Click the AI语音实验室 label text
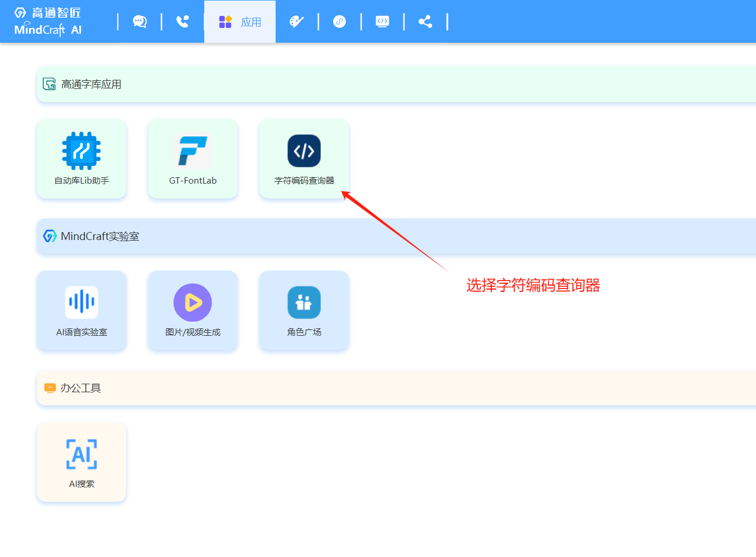756x557 pixels. coord(82,332)
